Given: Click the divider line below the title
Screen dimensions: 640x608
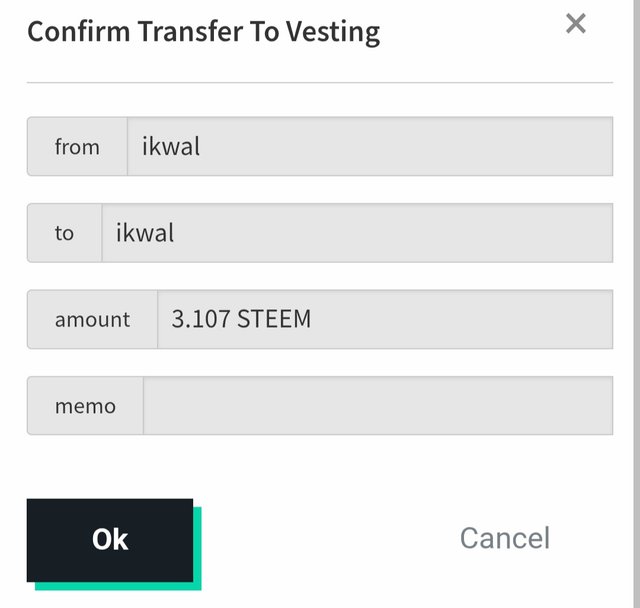Looking at the screenshot, I should click(x=320, y=82).
